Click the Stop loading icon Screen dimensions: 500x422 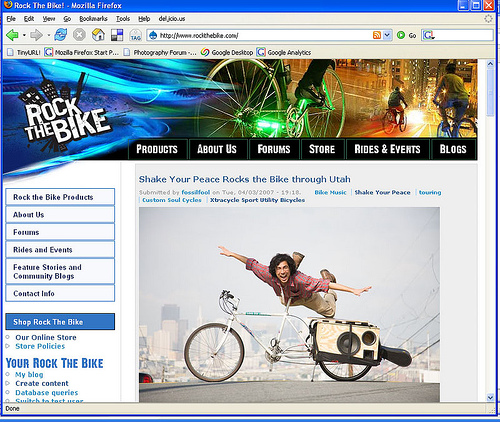[x=79, y=35]
